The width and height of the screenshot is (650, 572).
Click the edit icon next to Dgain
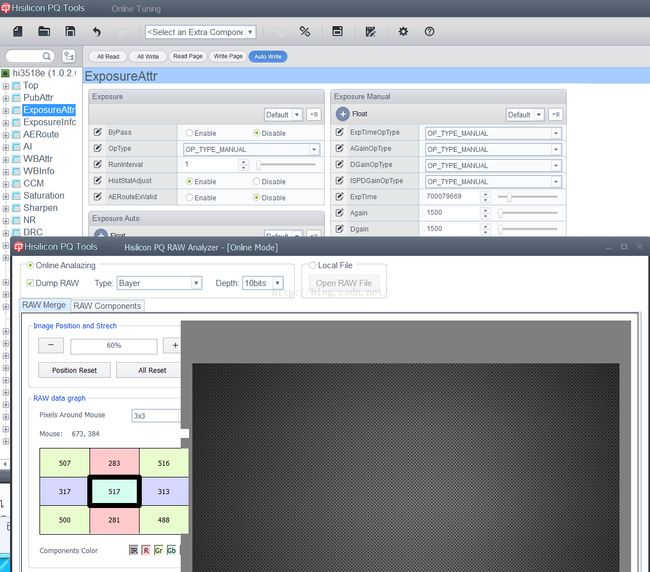pyautogui.click(x=339, y=229)
